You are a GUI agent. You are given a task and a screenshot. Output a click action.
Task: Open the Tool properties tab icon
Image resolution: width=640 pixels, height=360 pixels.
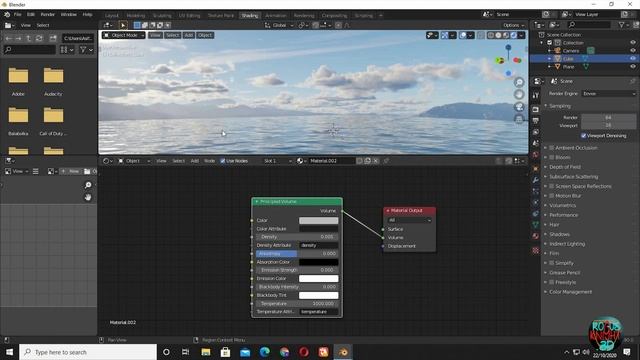point(536,96)
